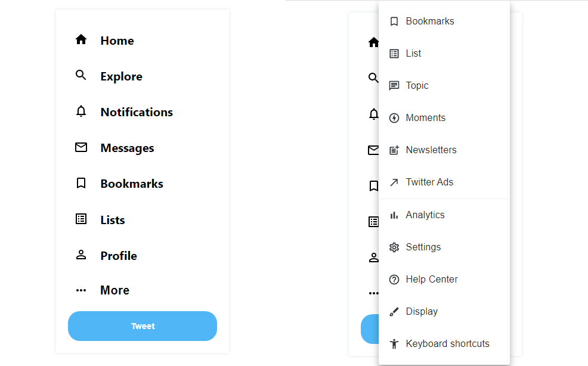Click the Moments compass icon
This screenshot has height=366, width=588.
tap(394, 117)
